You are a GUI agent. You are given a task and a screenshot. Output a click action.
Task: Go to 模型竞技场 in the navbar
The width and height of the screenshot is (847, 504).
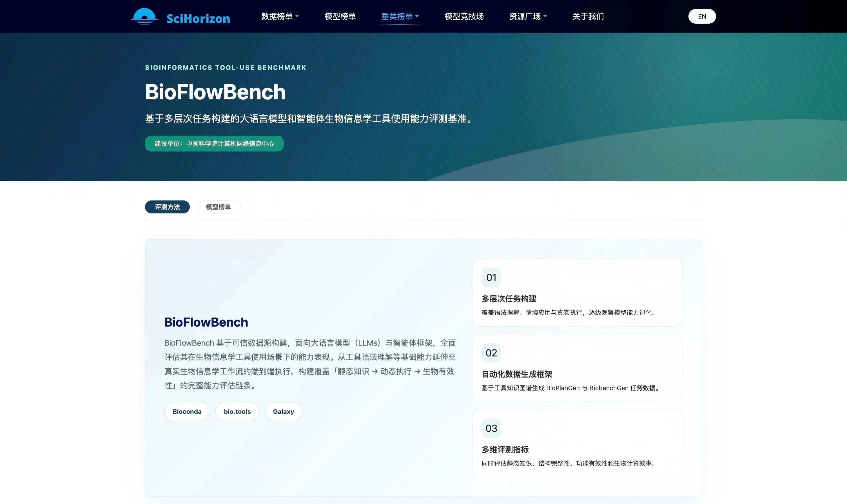coord(464,16)
